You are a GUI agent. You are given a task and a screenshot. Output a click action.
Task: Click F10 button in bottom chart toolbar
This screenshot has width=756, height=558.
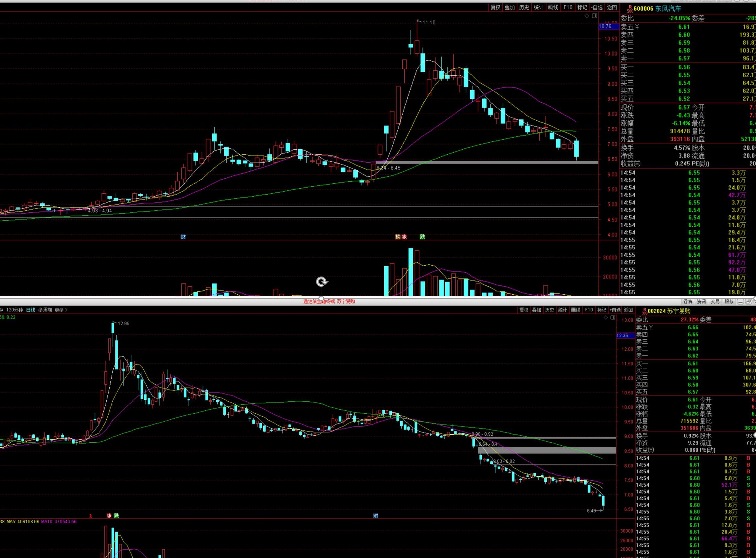point(589,310)
